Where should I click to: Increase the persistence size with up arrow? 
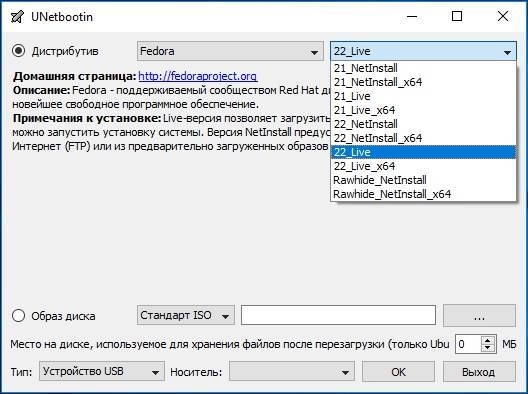point(488,340)
